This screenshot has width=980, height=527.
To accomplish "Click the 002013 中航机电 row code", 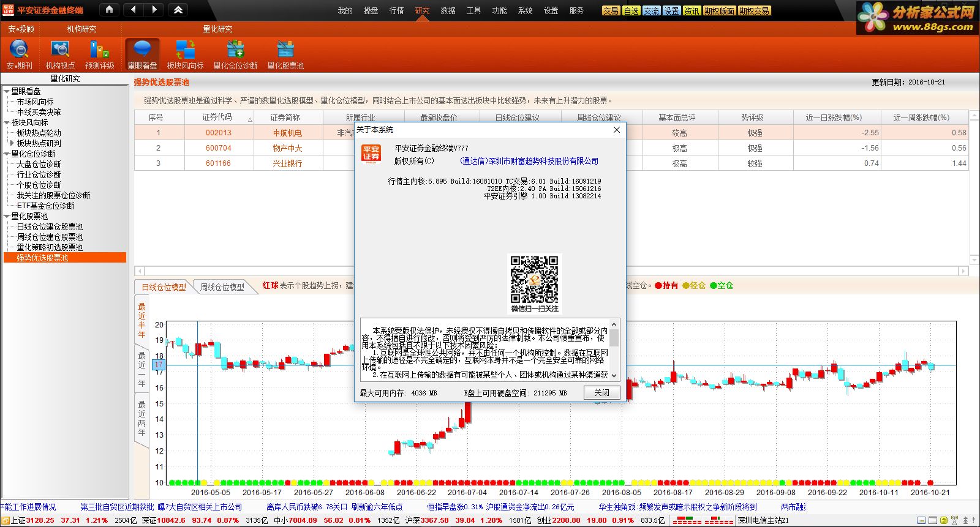I will click(219, 133).
